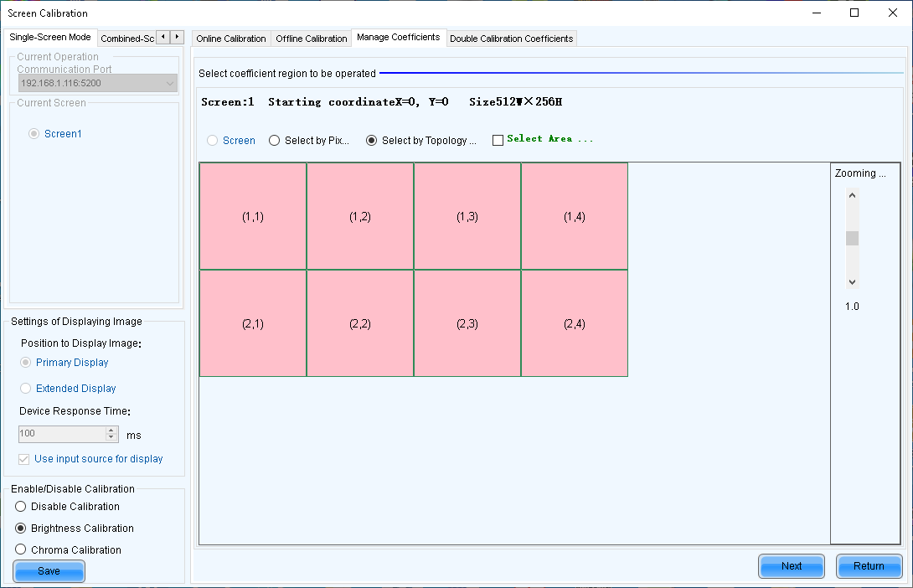Click the Next button
Viewport: 913px width, 588px height.
(792, 566)
